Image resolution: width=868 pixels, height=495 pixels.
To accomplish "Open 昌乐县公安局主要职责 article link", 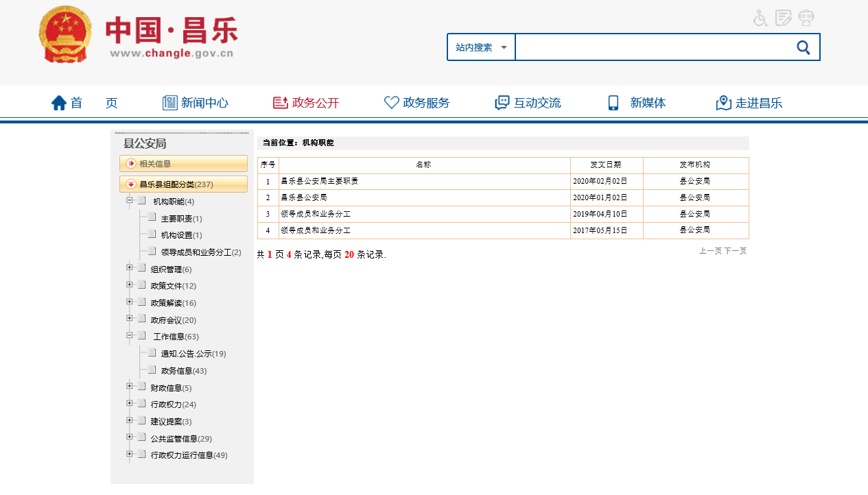I will [320, 182].
